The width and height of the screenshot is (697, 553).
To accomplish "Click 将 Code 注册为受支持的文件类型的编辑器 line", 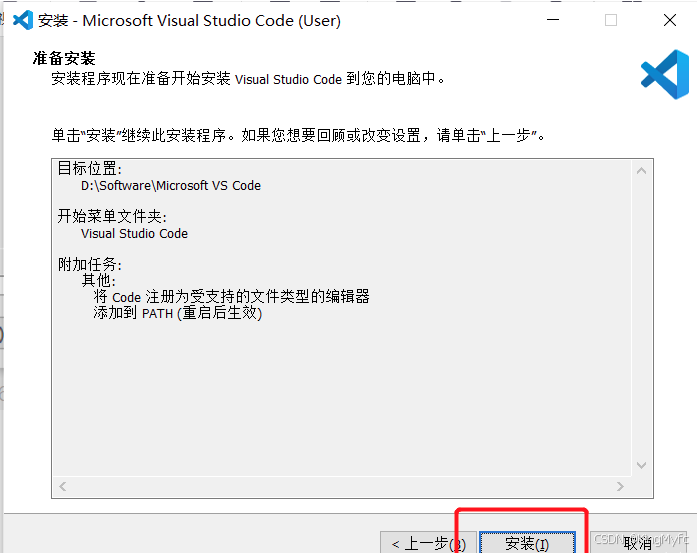I will (x=232, y=297).
